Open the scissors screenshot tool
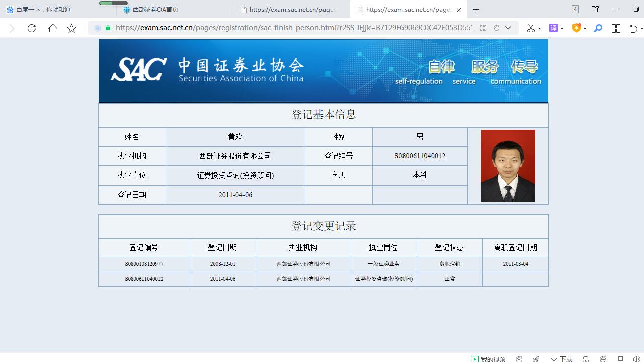The height and width of the screenshot is (362, 644). click(x=530, y=28)
